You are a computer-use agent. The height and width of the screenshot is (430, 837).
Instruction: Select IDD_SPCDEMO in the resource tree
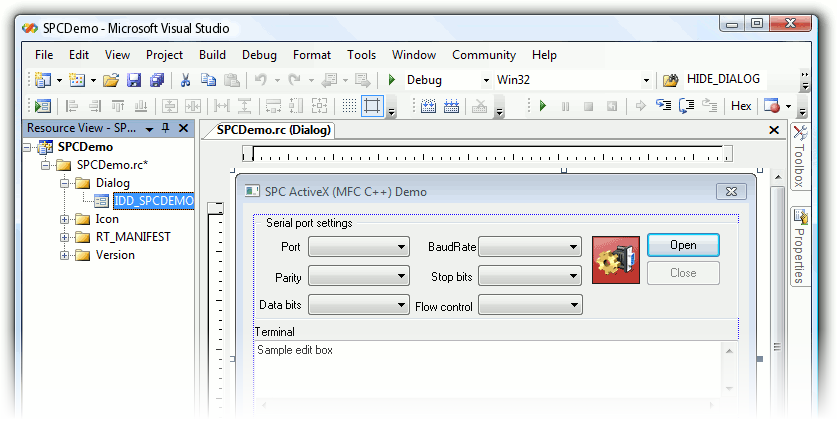(154, 201)
